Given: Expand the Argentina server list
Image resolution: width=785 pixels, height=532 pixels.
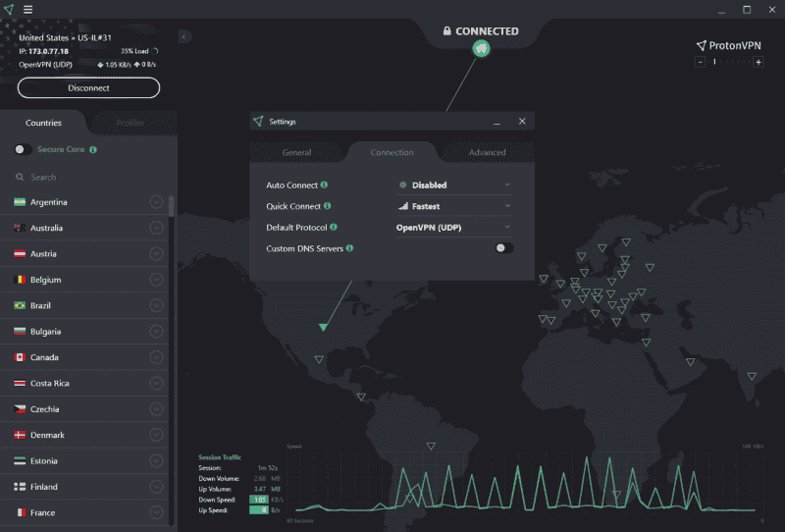Looking at the screenshot, I should 156,202.
